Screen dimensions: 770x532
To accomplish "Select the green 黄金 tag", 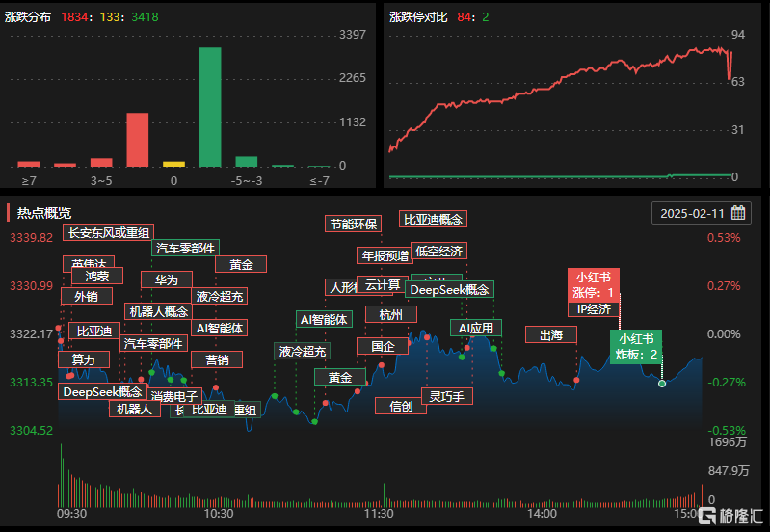I will click(340, 377).
